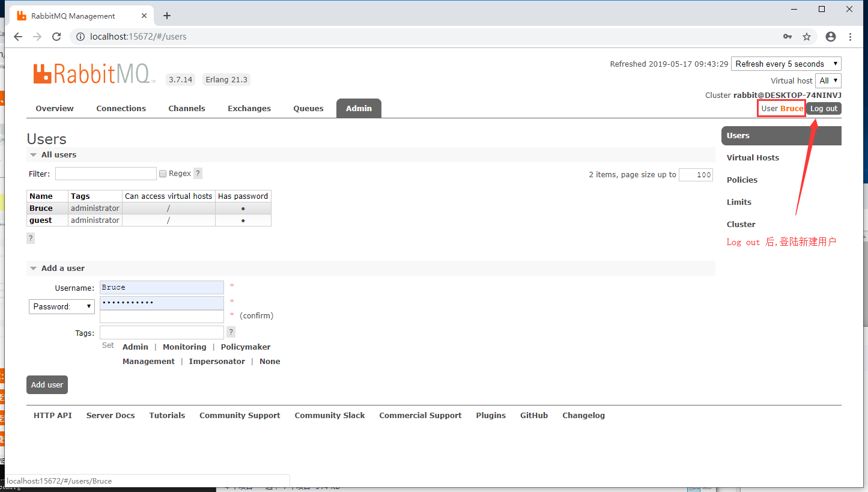The width and height of the screenshot is (868, 492).
Task: Set the None tag
Action: tap(270, 362)
